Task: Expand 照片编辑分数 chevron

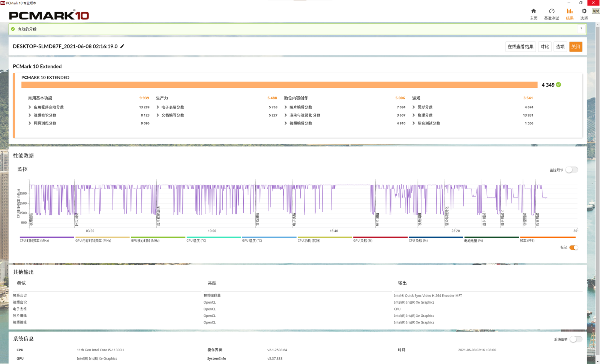Action: pos(286,107)
